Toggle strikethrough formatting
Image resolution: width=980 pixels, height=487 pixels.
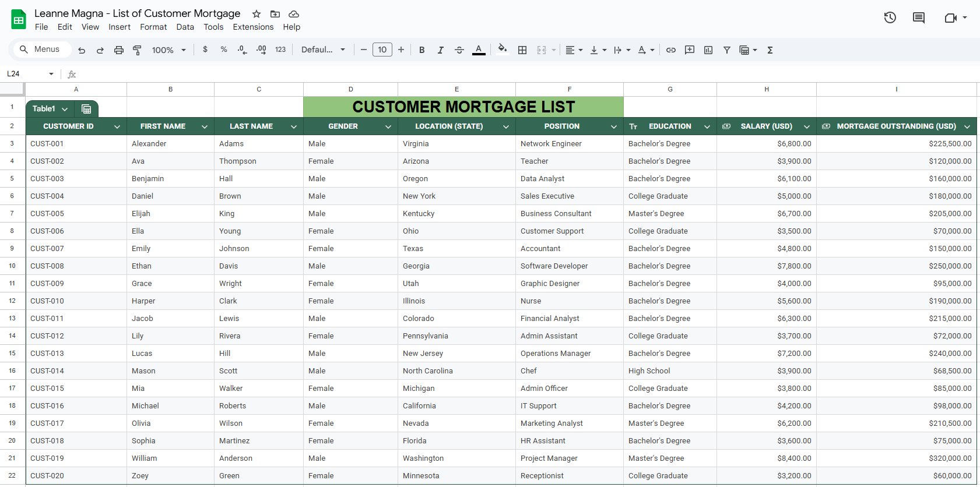point(459,50)
